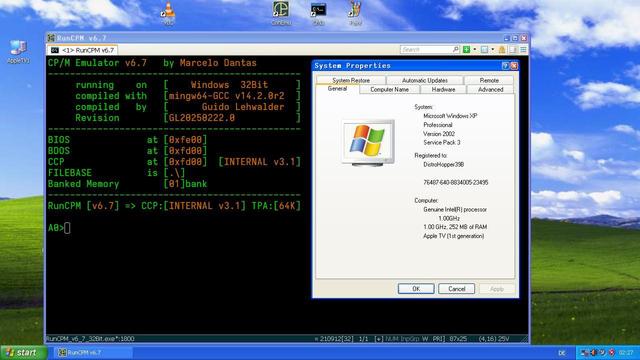Select the <1> RunCPM v6.7 console tab

82,50
